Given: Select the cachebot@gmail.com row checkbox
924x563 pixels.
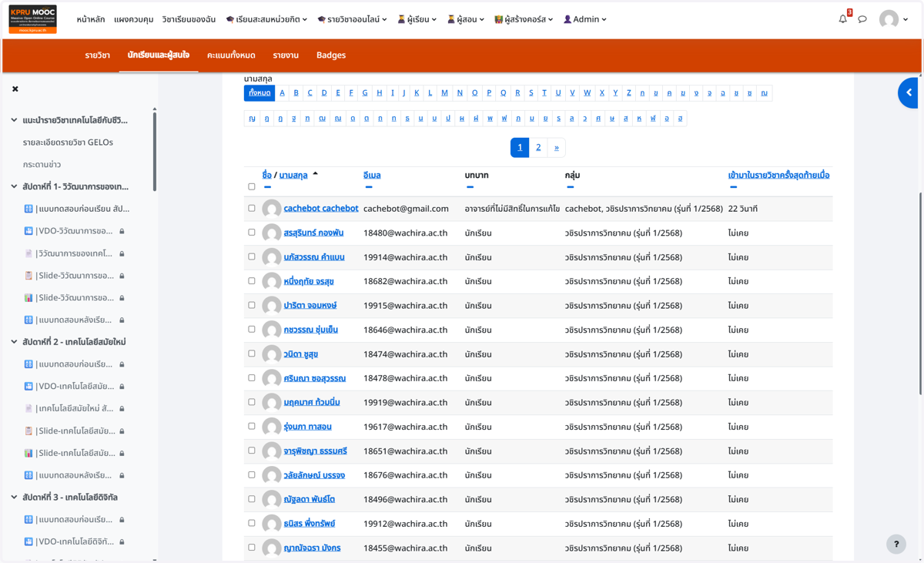Looking at the screenshot, I should tap(252, 208).
